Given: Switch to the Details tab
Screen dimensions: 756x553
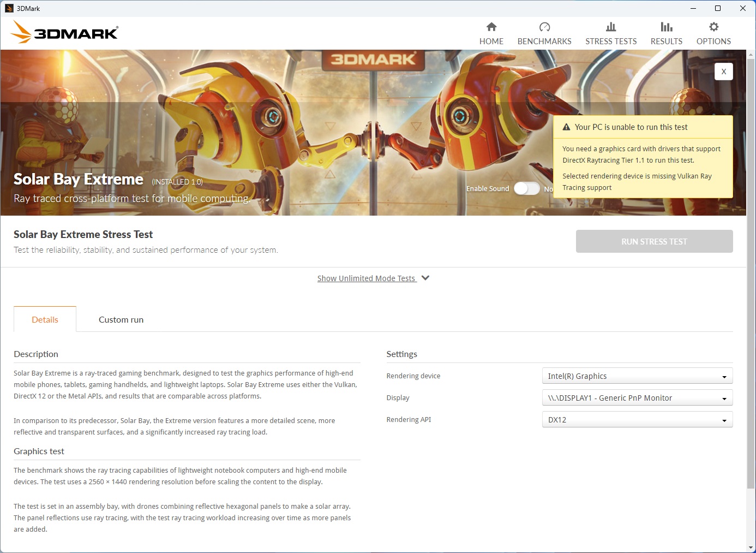Looking at the screenshot, I should tap(45, 319).
